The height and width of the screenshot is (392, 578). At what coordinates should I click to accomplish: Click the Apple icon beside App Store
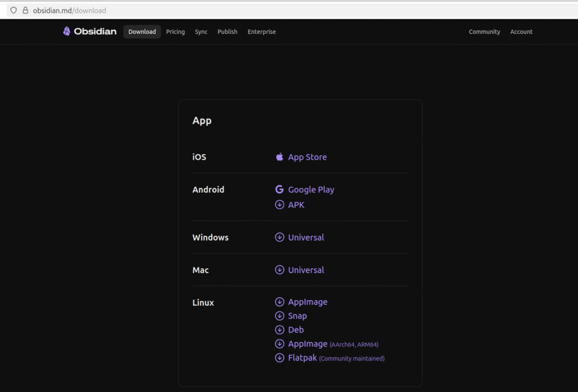tap(279, 157)
